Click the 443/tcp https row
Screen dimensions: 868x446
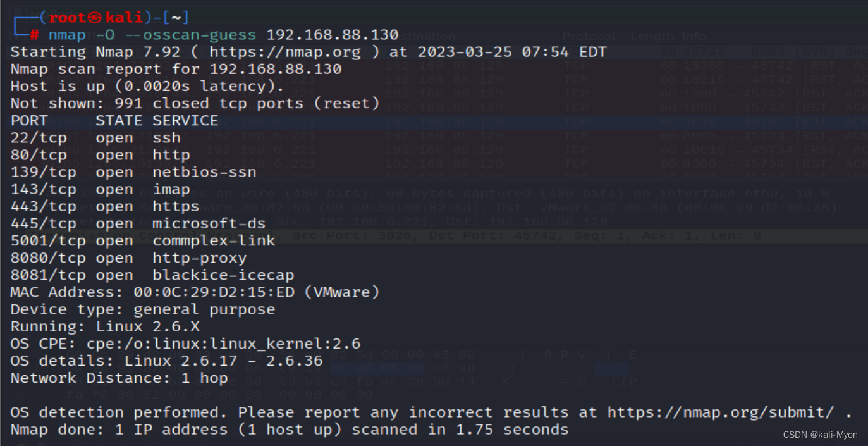click(x=104, y=206)
